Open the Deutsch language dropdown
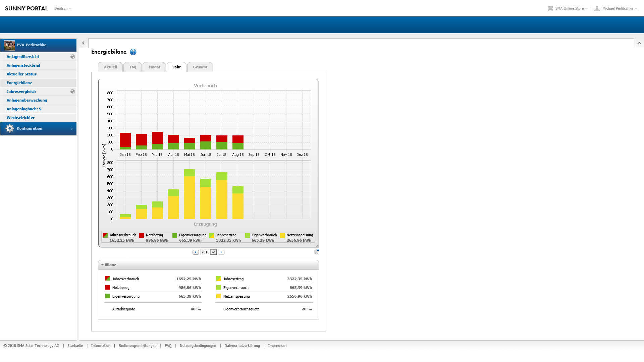This screenshot has width=644, height=362. click(x=63, y=8)
